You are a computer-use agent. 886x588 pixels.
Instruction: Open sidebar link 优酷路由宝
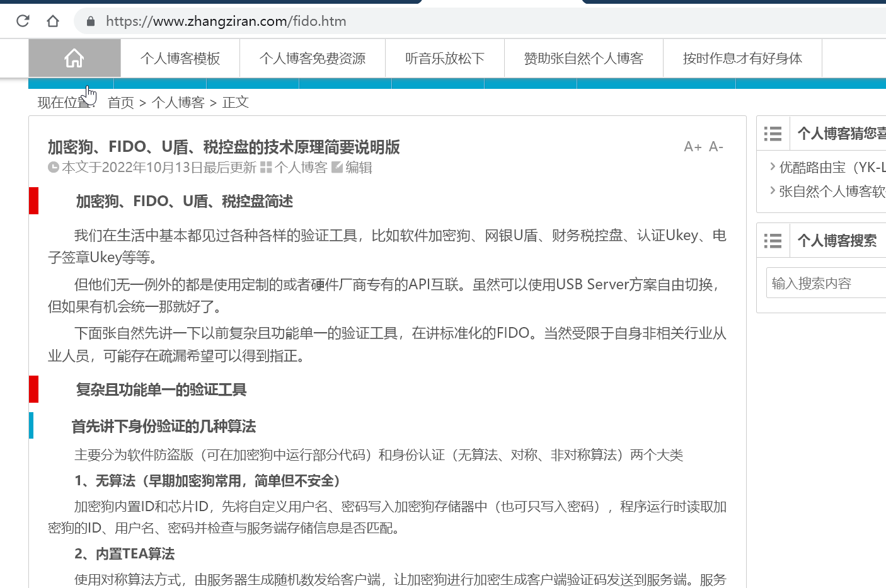pyautogui.click(x=832, y=168)
